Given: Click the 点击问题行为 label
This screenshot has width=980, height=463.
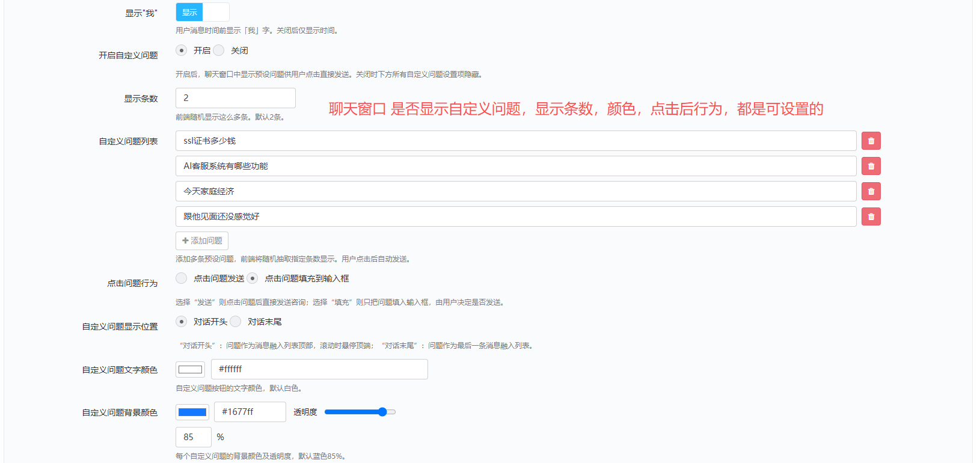Looking at the screenshot, I should click(132, 283).
